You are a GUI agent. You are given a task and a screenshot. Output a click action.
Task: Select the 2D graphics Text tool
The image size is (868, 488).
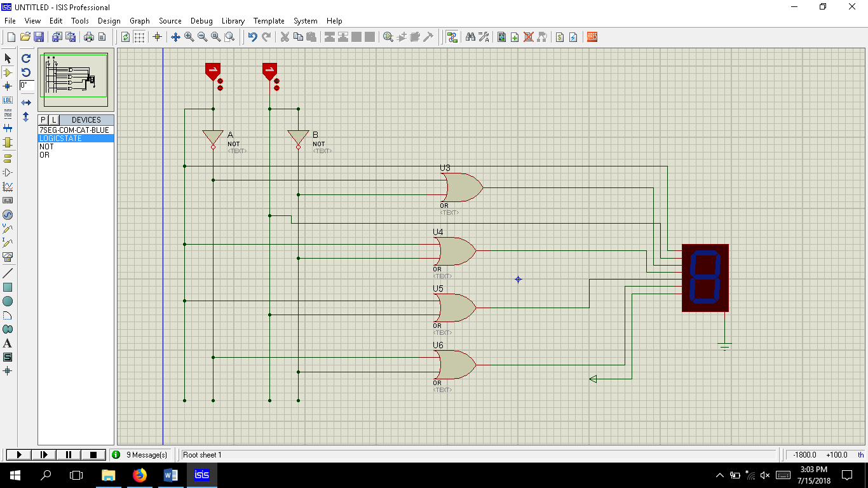pos(8,342)
